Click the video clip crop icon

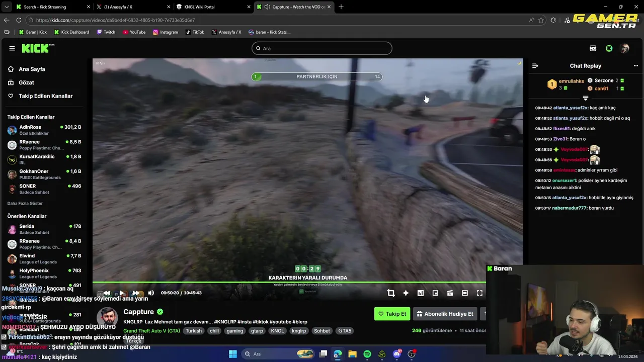tap(391, 293)
